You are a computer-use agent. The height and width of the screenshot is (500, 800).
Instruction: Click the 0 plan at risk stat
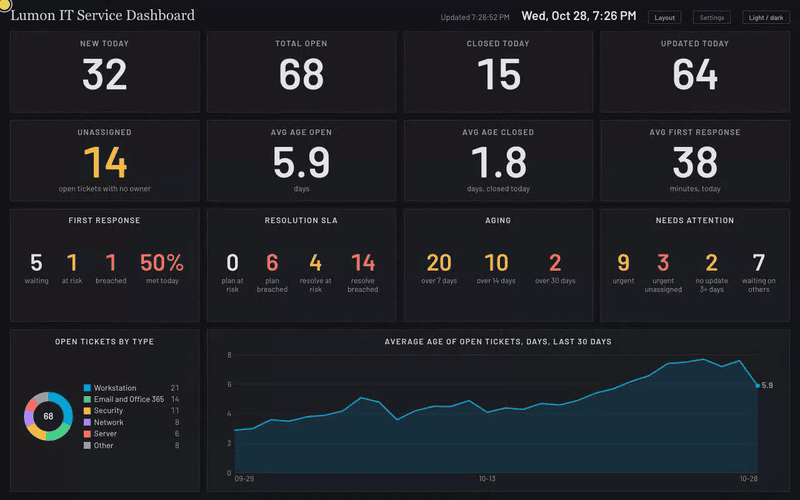click(232, 272)
